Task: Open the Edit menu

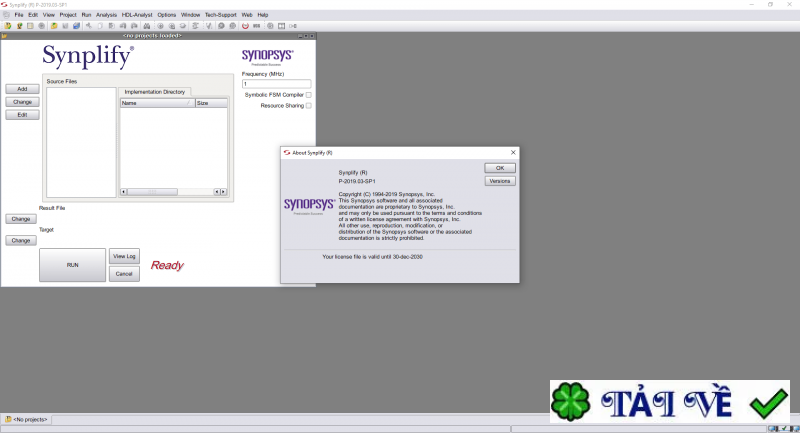Action: coord(33,15)
